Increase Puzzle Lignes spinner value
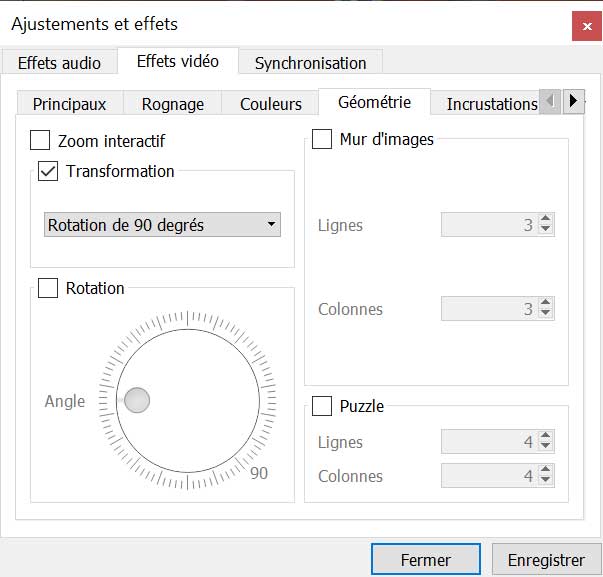The height and width of the screenshot is (577, 603). 545,436
